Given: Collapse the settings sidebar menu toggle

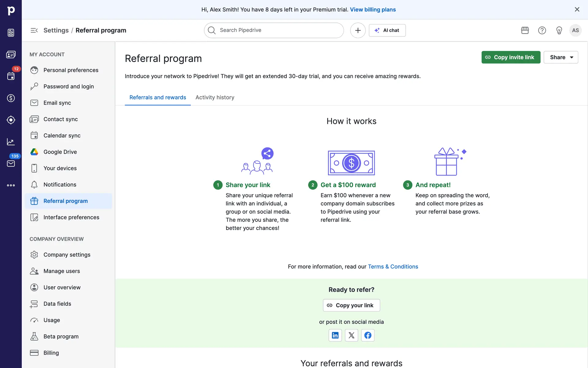Looking at the screenshot, I should 34,30.
